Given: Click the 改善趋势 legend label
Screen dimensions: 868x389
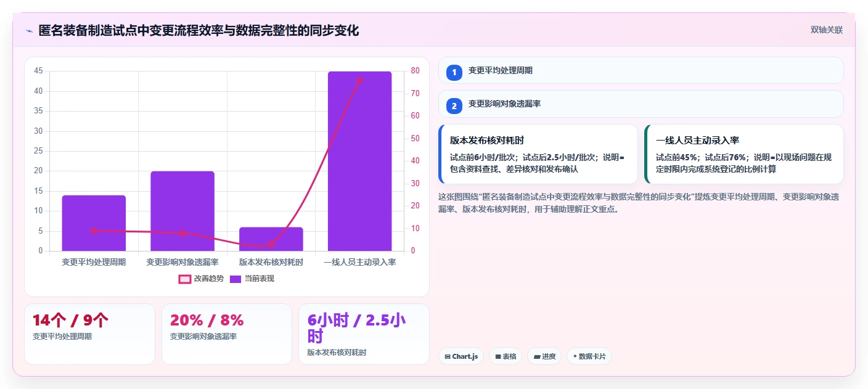Looking at the screenshot, I should pos(209,279).
